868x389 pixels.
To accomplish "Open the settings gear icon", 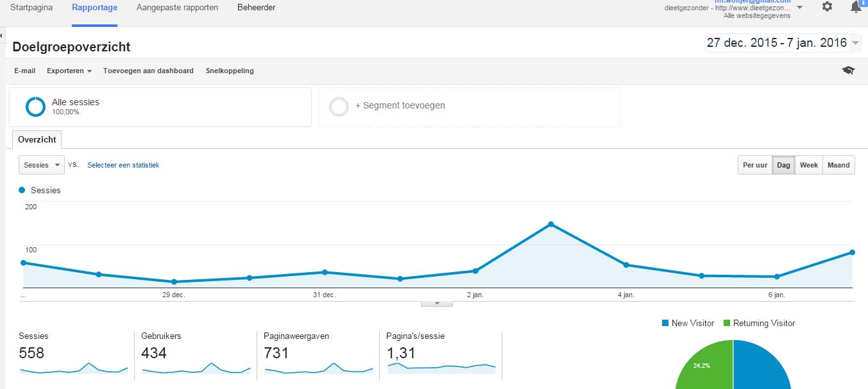I will (x=827, y=6).
